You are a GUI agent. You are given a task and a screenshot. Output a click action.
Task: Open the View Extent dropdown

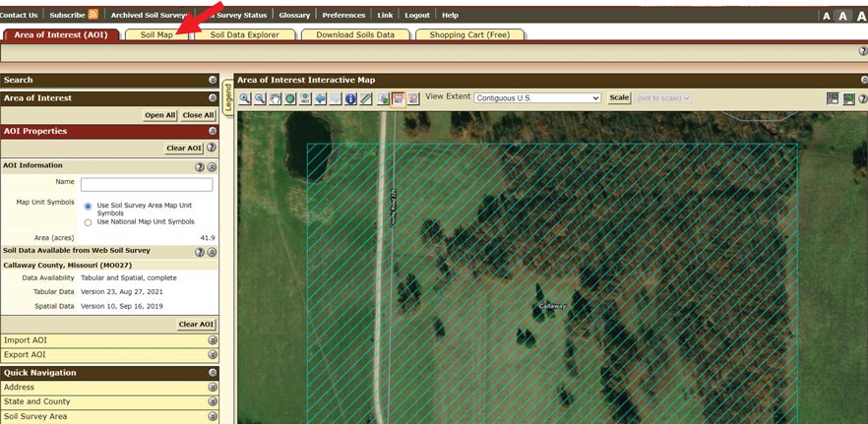(537, 98)
